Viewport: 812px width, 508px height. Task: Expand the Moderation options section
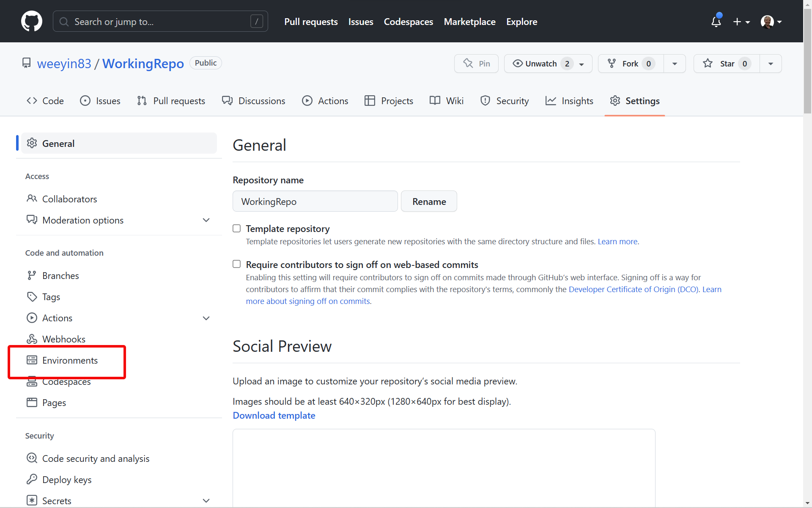(206, 220)
